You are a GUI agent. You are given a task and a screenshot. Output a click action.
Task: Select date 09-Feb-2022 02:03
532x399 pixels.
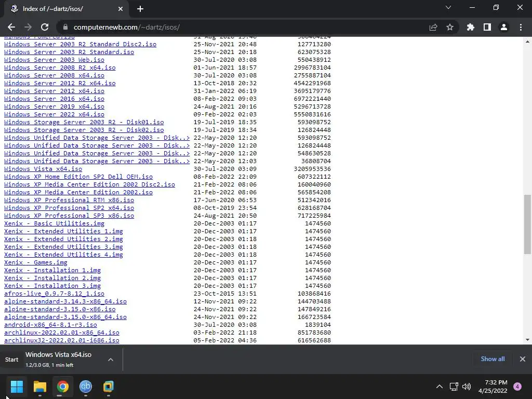click(225, 114)
